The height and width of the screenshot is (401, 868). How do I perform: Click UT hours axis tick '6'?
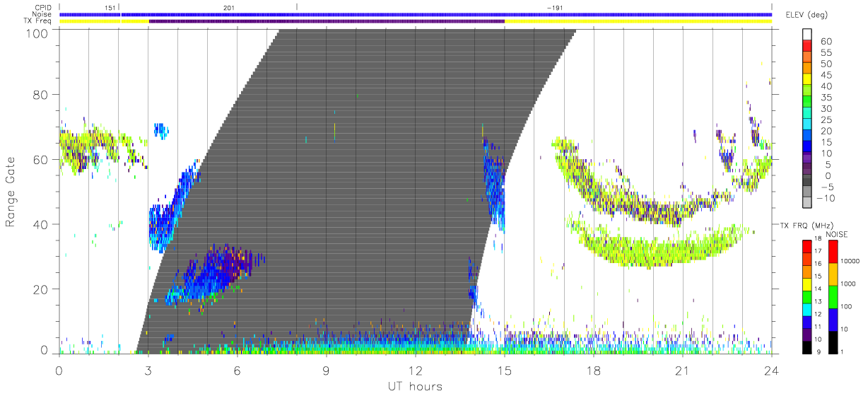coord(237,370)
